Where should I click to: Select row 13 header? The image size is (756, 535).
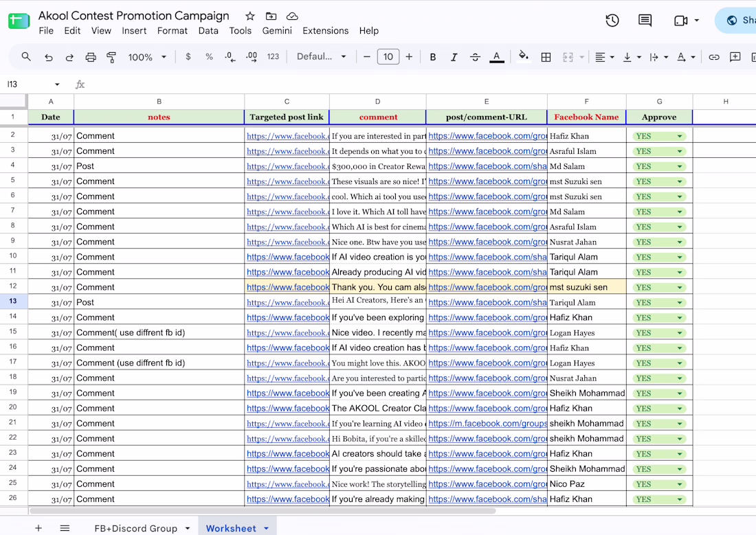[x=13, y=301]
